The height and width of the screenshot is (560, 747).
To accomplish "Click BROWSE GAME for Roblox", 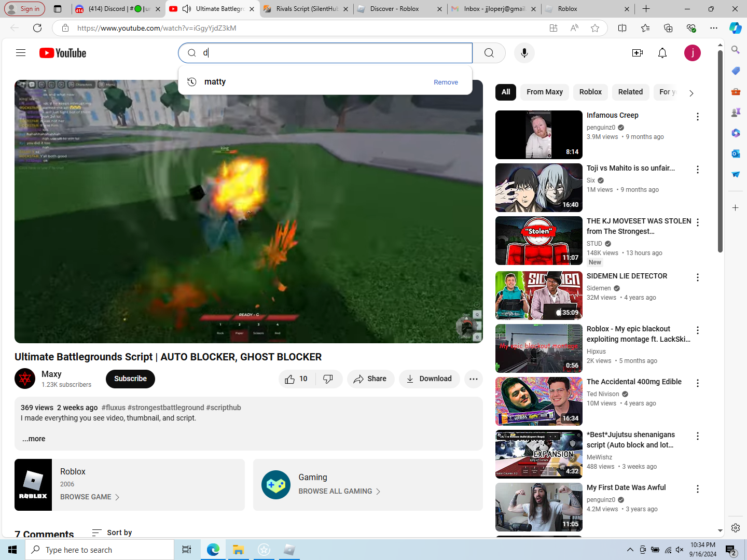I will pyautogui.click(x=90, y=497).
